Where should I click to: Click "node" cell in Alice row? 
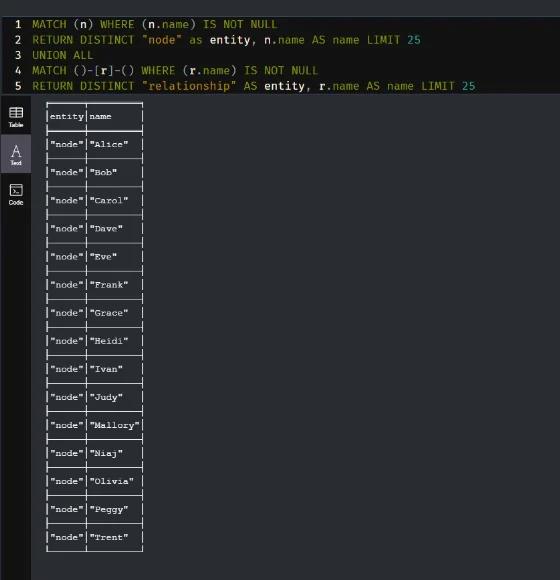(x=67, y=144)
